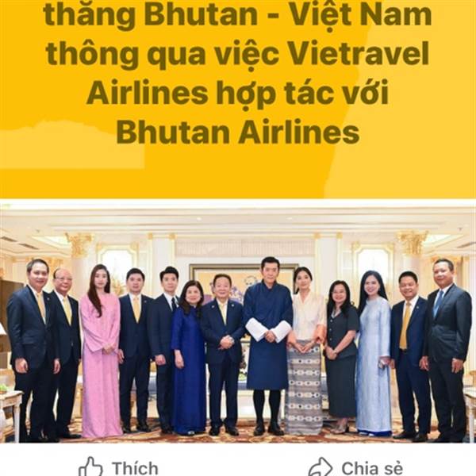Tap the man with glasses, second from left
The width and height of the screenshot is (476, 476).
coord(66,352)
